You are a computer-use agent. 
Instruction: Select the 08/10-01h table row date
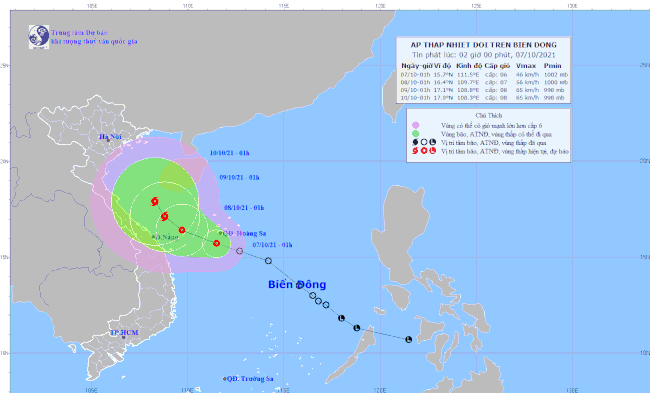click(x=415, y=82)
